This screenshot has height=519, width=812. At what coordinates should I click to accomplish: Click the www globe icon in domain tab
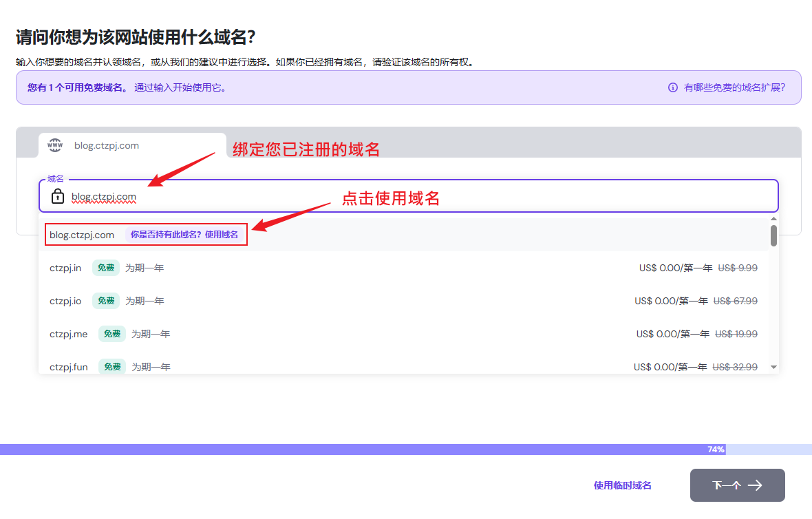pos(54,145)
